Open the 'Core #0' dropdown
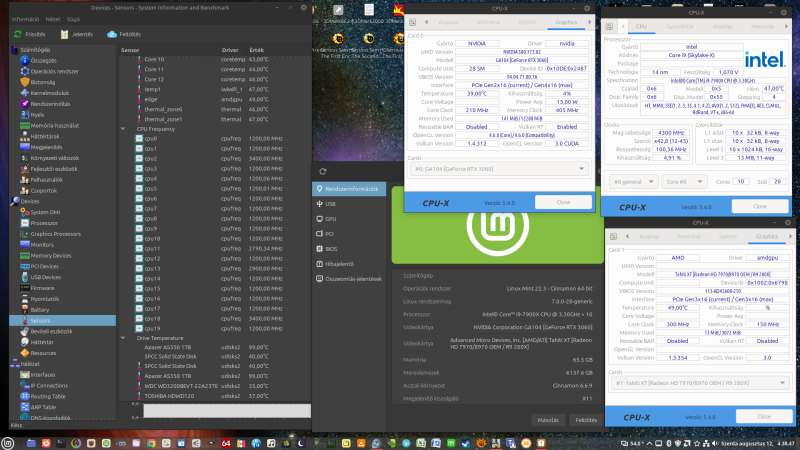The width and height of the screenshot is (800, 450). tap(684, 182)
